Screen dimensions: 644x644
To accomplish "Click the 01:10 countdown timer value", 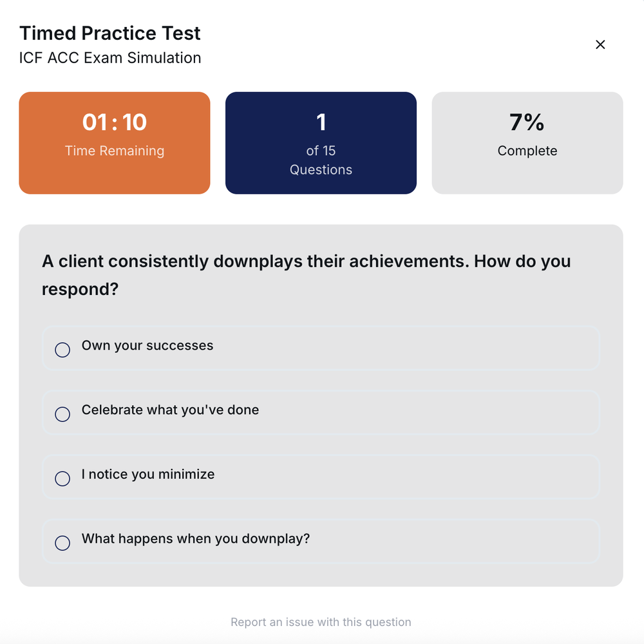I will (x=115, y=122).
